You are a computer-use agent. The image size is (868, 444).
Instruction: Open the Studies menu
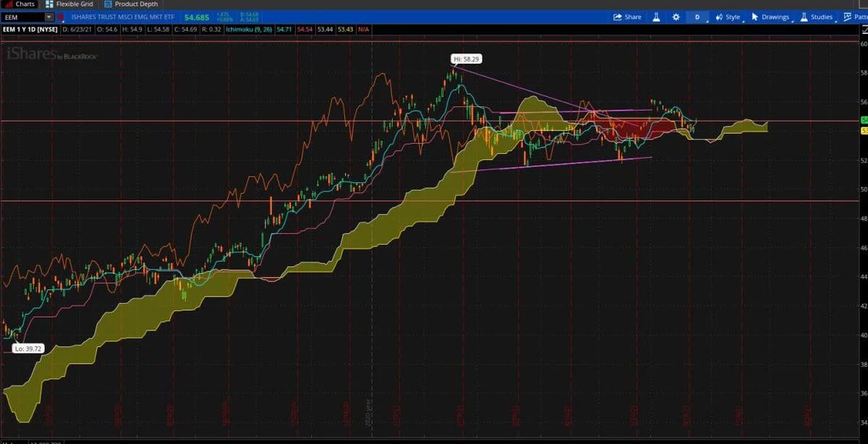pyautogui.click(x=816, y=17)
